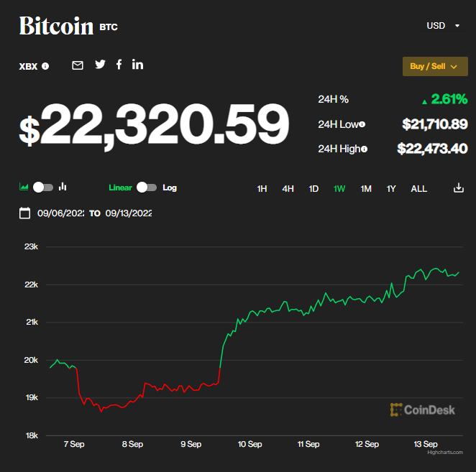This screenshot has width=476, height=472.
Task: Toggle Linear to Log scale switch
Action: tap(147, 188)
